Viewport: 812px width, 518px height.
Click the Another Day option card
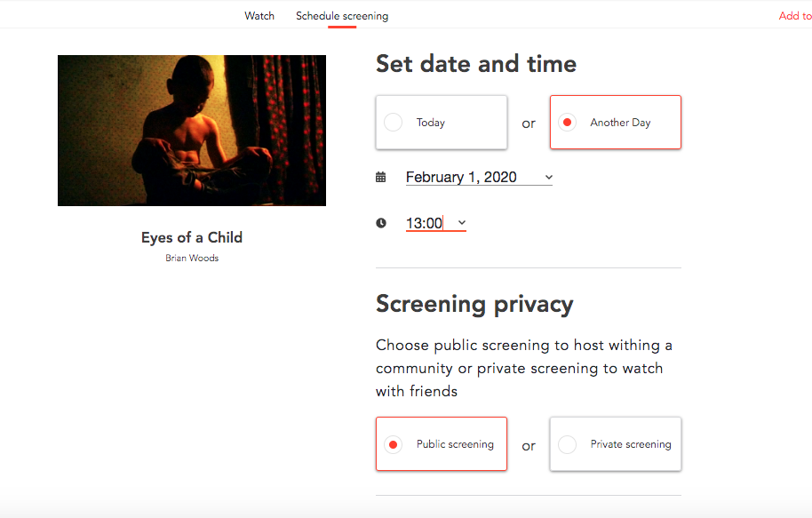[x=615, y=123]
